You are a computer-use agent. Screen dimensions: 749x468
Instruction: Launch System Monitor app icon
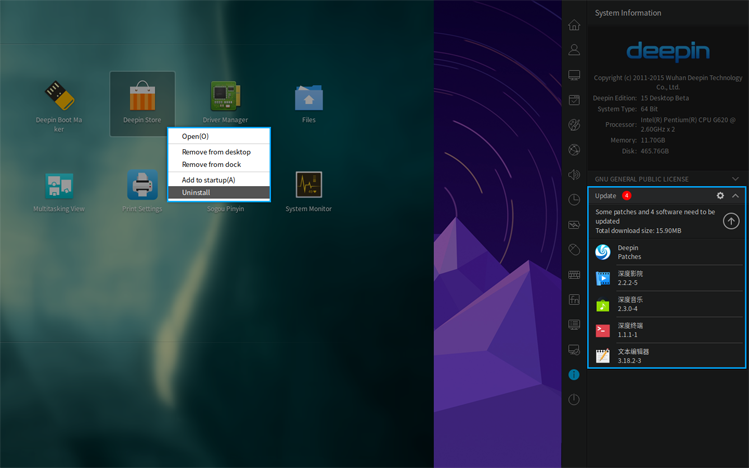[x=309, y=184]
